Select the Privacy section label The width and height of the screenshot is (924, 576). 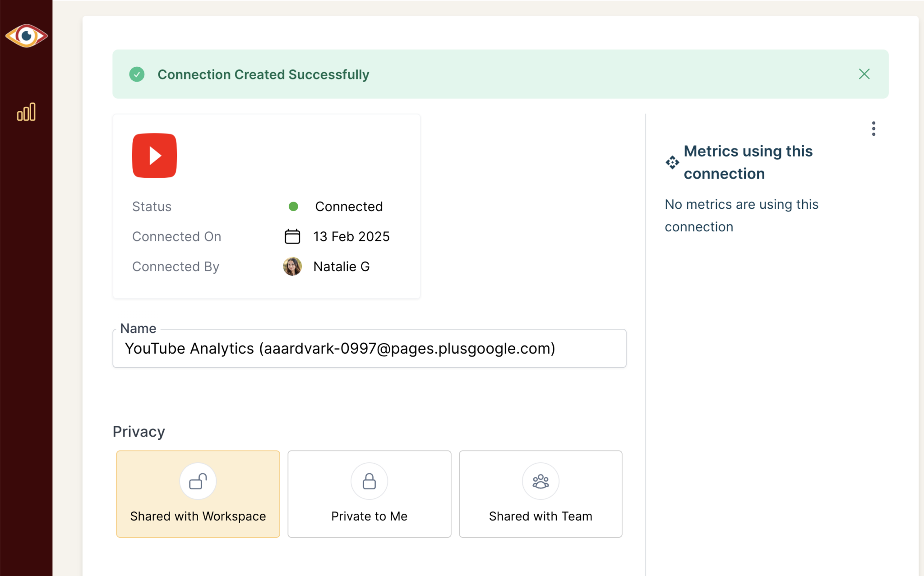pos(139,431)
